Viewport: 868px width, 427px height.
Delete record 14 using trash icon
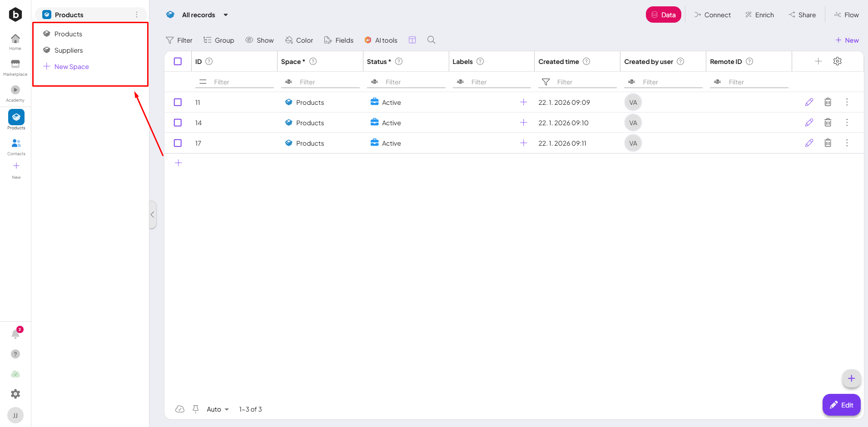828,123
